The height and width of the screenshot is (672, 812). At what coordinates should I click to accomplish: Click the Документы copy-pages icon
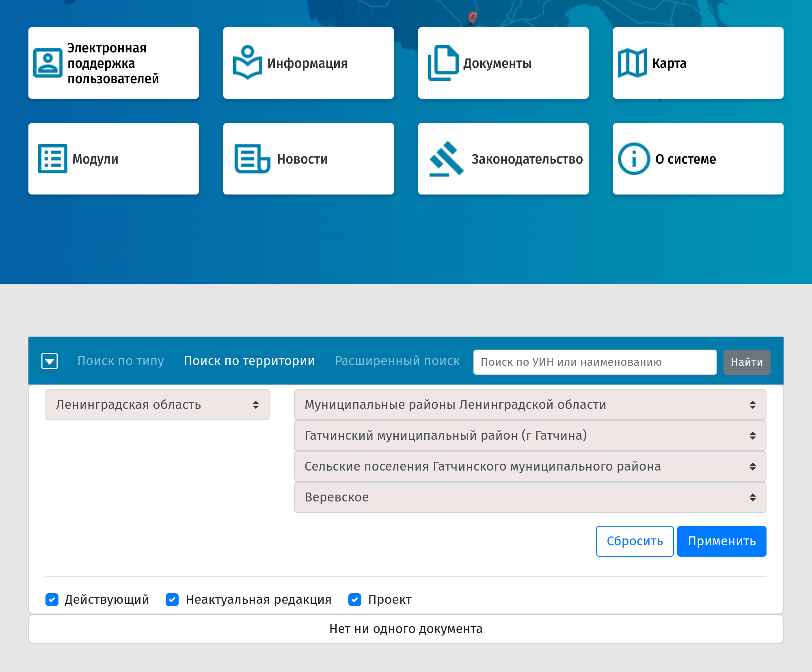point(443,63)
